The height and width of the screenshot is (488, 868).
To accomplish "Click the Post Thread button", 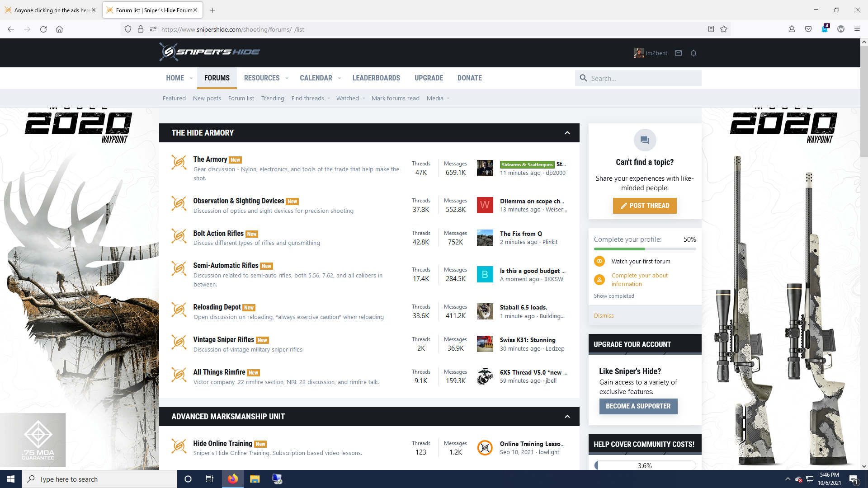I will pos(645,206).
